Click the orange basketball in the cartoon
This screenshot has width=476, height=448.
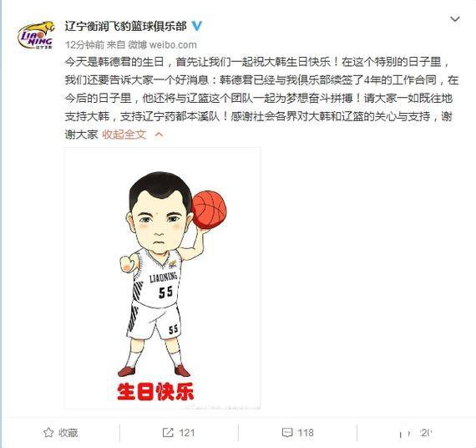209,210
